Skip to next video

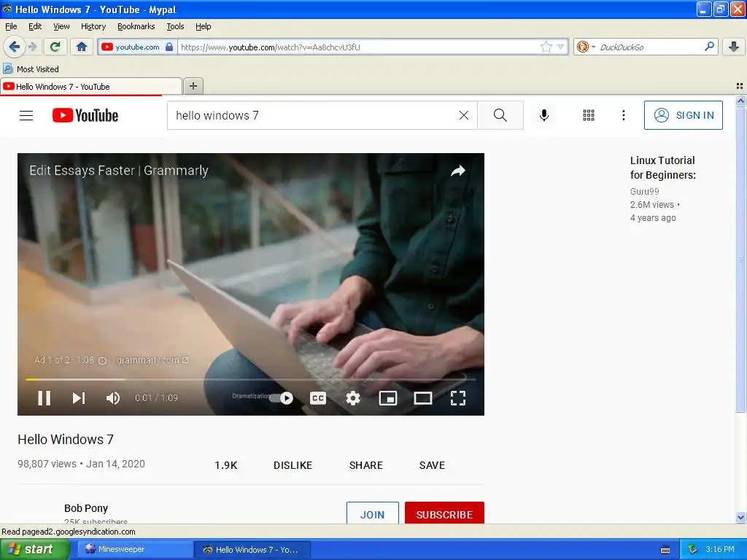pyautogui.click(x=79, y=397)
